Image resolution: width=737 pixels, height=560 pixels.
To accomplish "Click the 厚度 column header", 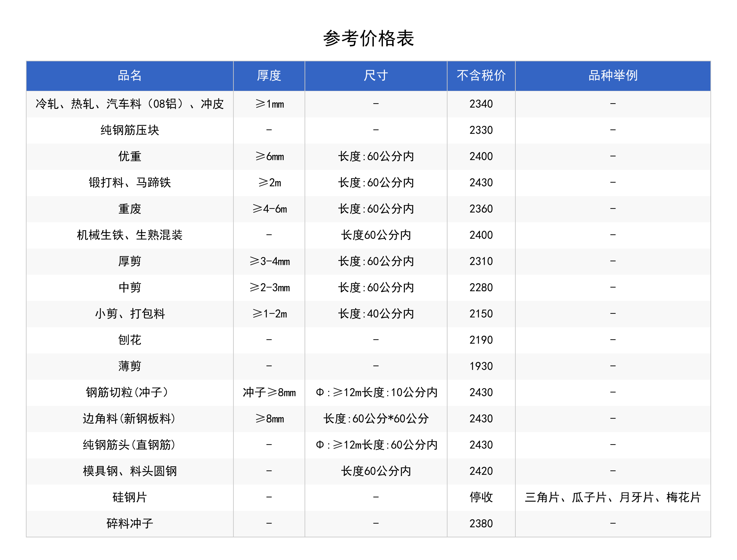I will pyautogui.click(x=269, y=76).
